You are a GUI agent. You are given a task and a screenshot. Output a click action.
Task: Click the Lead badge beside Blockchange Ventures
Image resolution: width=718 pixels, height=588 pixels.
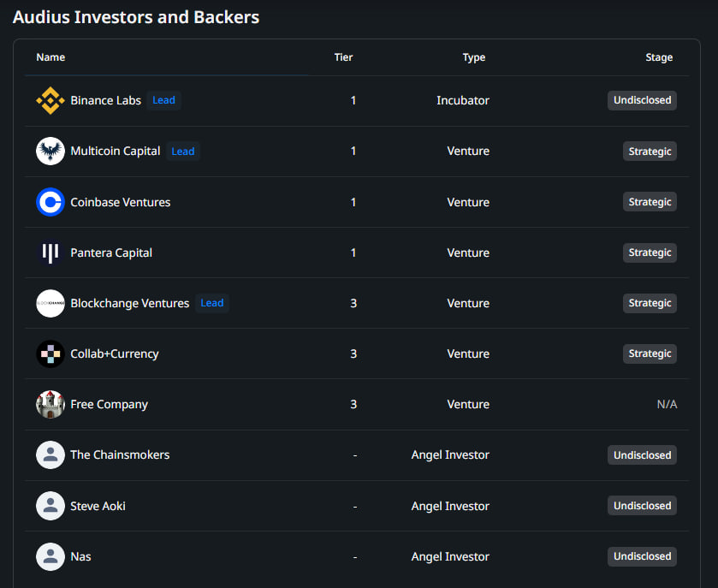click(211, 303)
